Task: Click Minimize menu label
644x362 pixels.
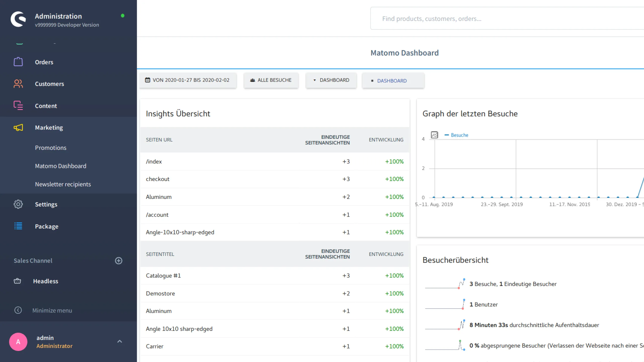Action: (52, 310)
